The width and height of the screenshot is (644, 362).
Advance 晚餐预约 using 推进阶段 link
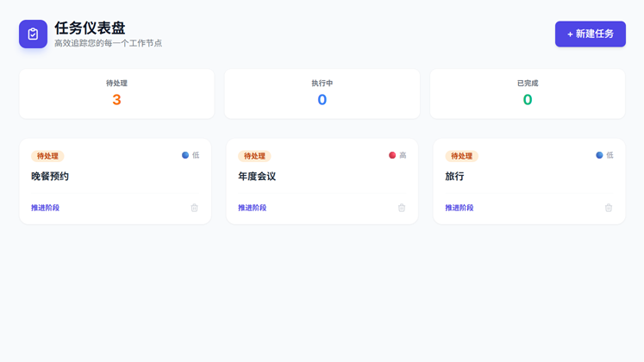(x=46, y=208)
